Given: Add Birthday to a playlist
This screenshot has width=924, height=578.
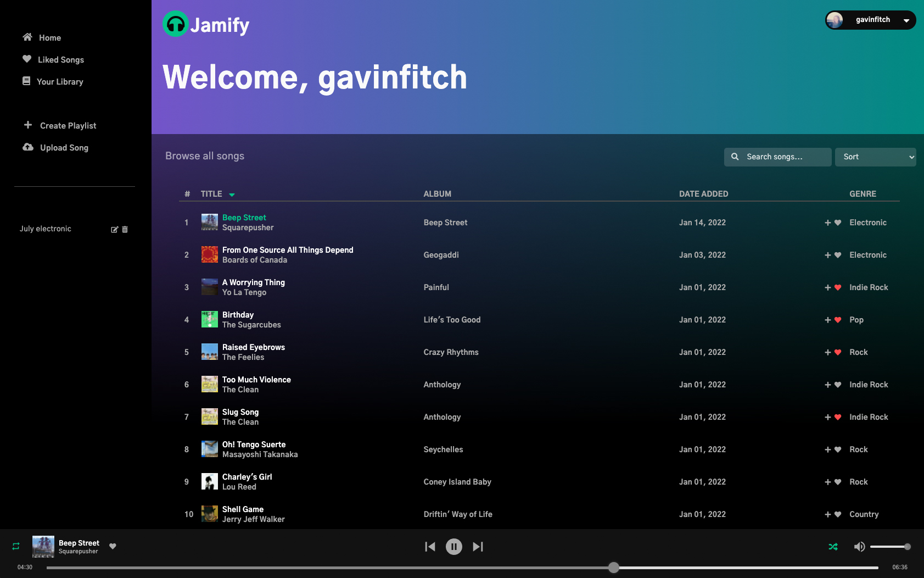Looking at the screenshot, I should 828,320.
